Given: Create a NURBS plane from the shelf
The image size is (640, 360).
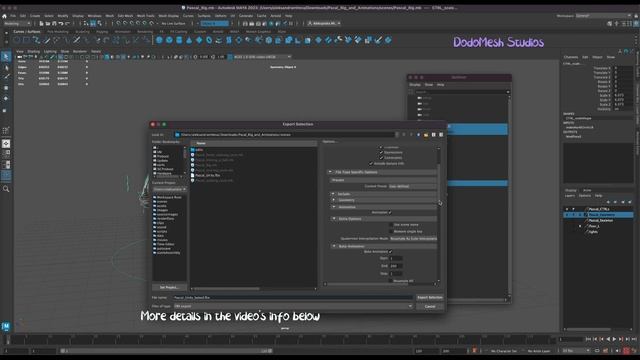Looking at the screenshot, I should click(199, 40).
